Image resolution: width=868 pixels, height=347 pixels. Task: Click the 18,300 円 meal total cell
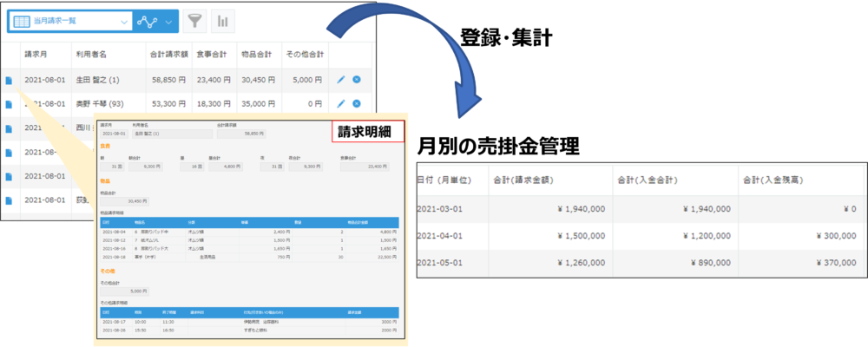(214, 103)
